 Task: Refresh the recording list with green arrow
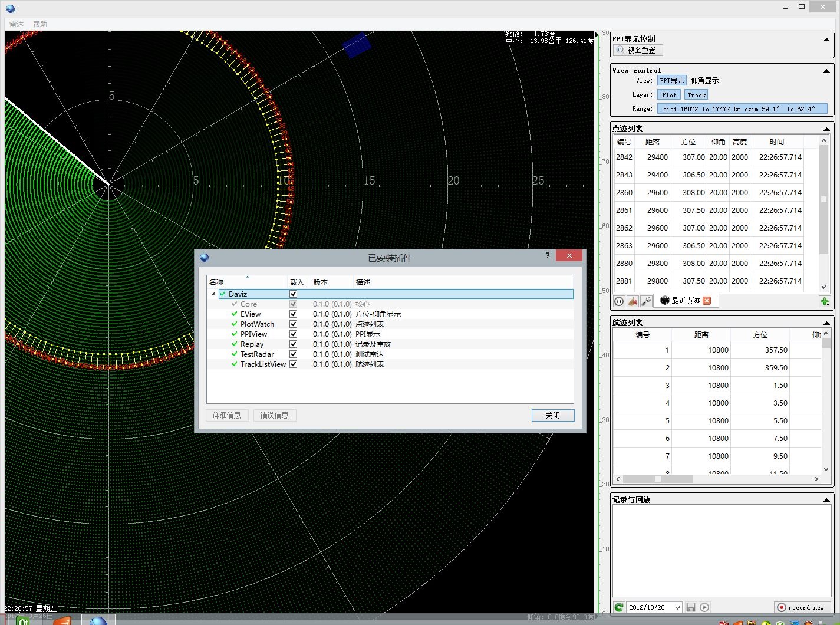[x=618, y=607]
